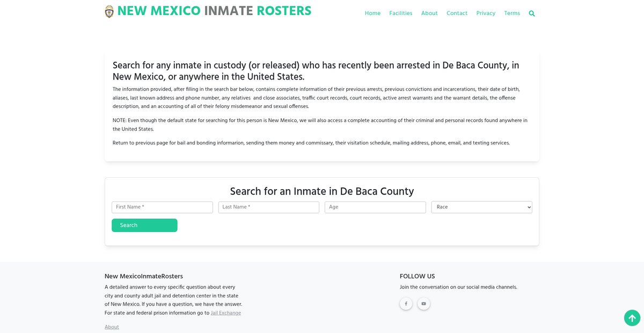The height and width of the screenshot is (333, 644).
Task: Click the sheriff badge logo icon
Action: click(x=109, y=11)
